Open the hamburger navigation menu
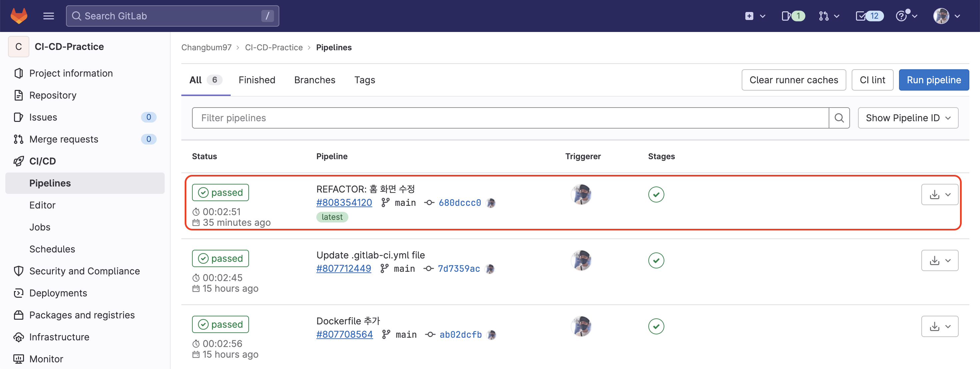Viewport: 980px width, 369px height. point(48,16)
